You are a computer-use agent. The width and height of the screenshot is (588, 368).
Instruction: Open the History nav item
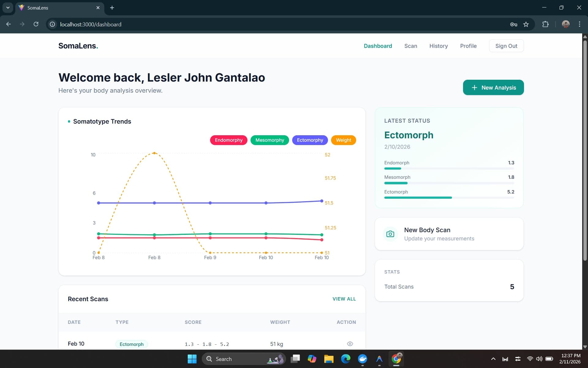[438, 46]
